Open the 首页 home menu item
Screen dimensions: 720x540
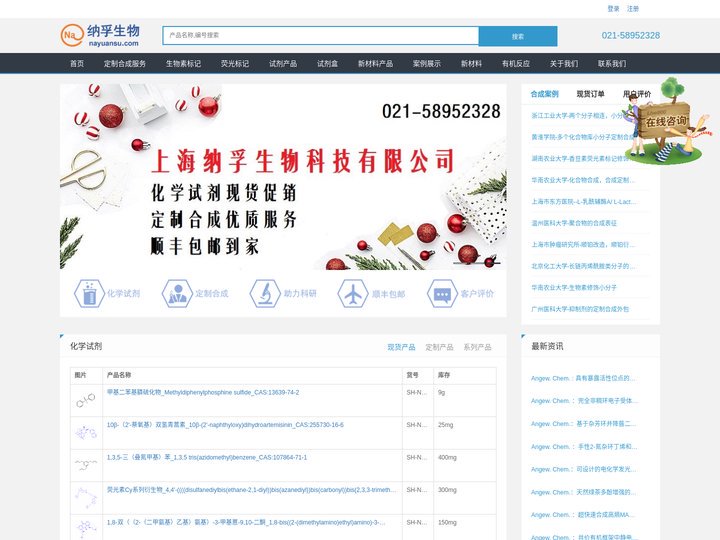[77, 64]
